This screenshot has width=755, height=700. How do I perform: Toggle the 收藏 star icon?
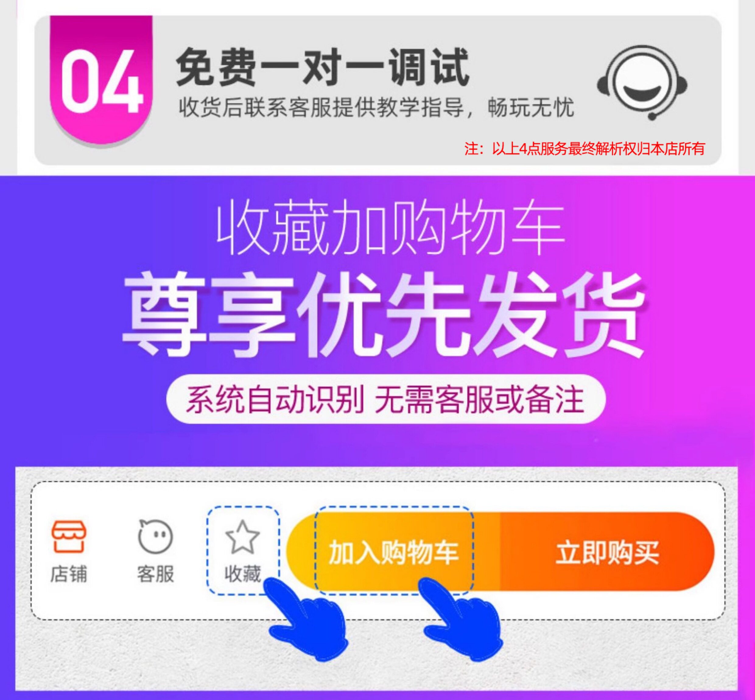tap(242, 537)
